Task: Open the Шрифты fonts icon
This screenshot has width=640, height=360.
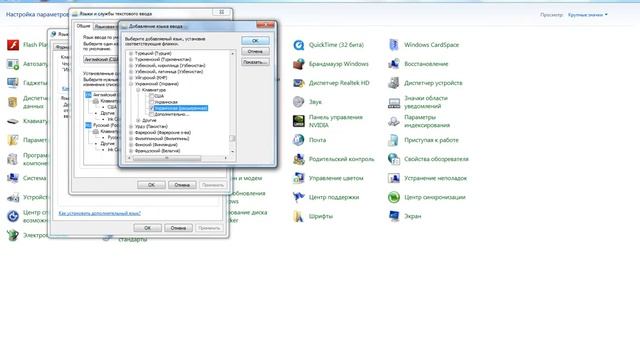Action: point(298,216)
